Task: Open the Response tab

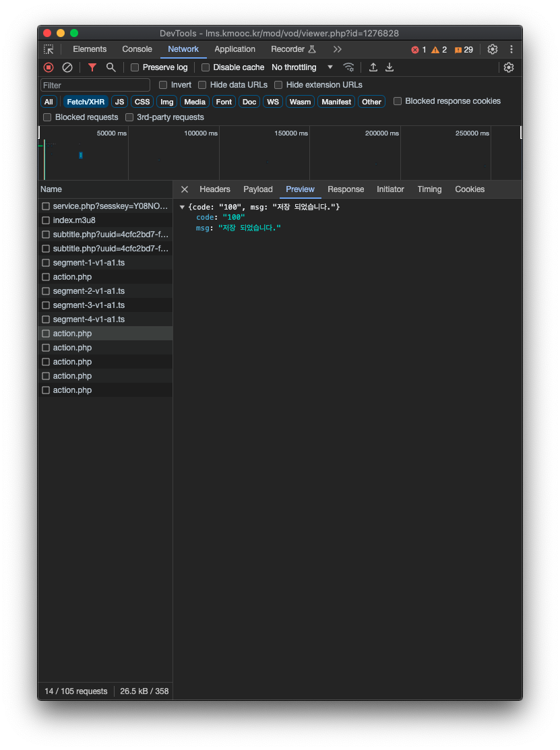Action: point(346,189)
